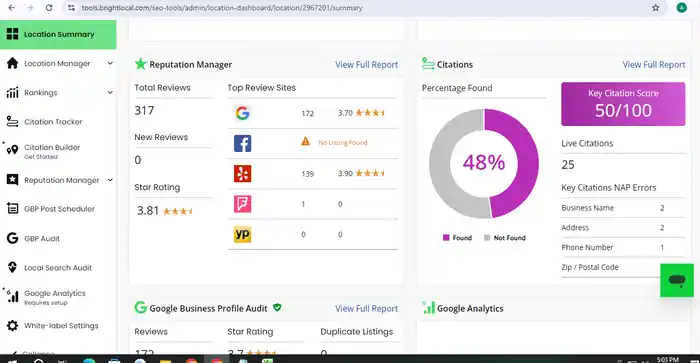The height and width of the screenshot is (363, 700).
Task: Click the Google Analytics sidebar icon
Action: pos(12,296)
